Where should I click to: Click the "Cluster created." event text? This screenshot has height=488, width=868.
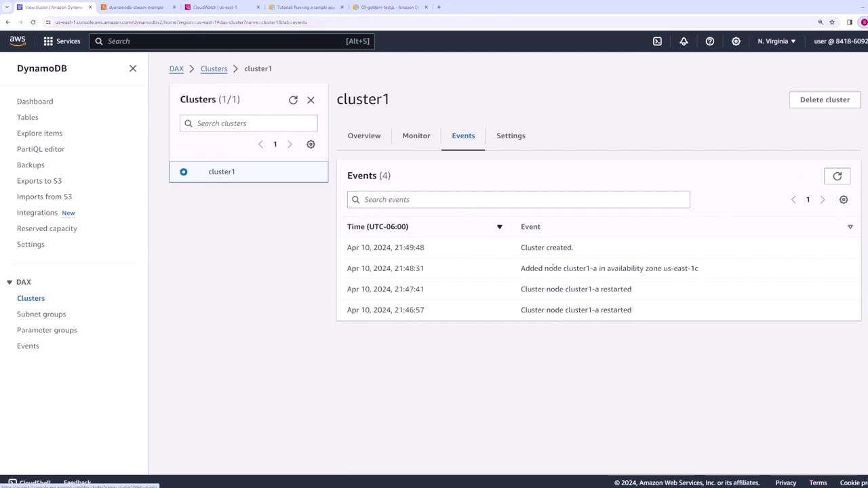[547, 248]
